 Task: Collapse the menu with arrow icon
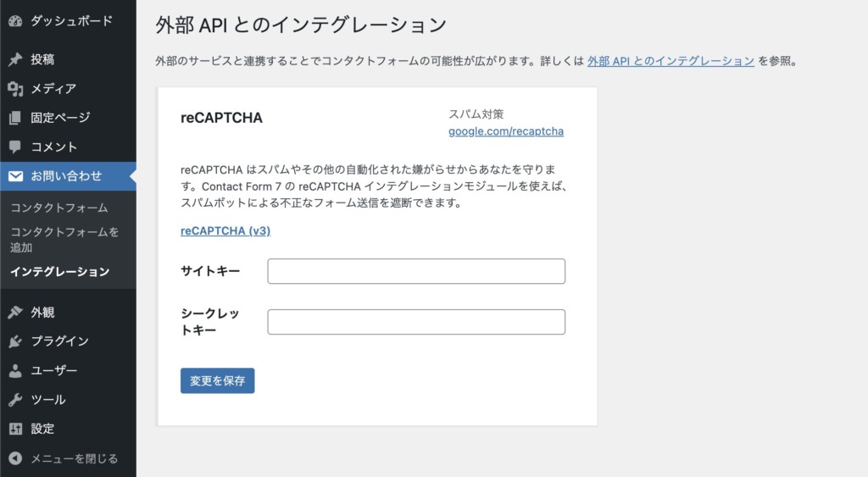coord(15,458)
